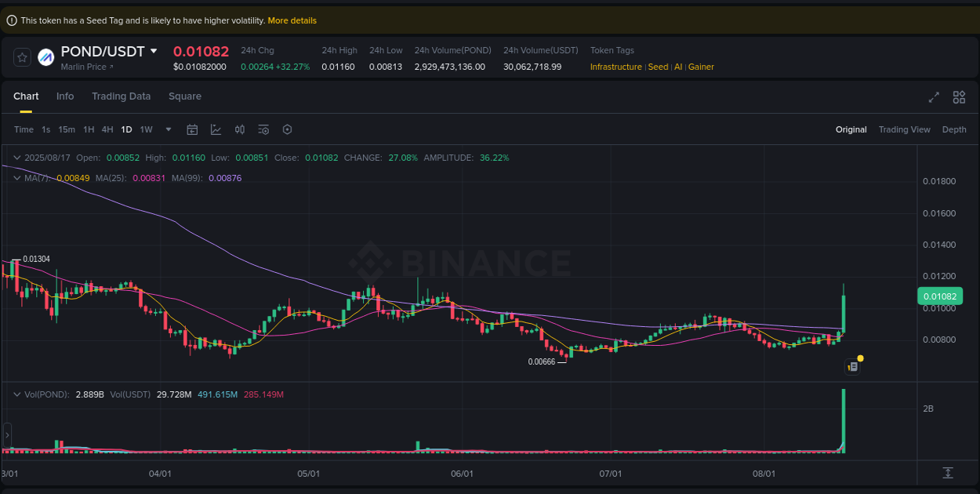Screen dimensions: 980x494
Task: Collapse the Vol(POND) volume panel chevron
Action: (16, 394)
